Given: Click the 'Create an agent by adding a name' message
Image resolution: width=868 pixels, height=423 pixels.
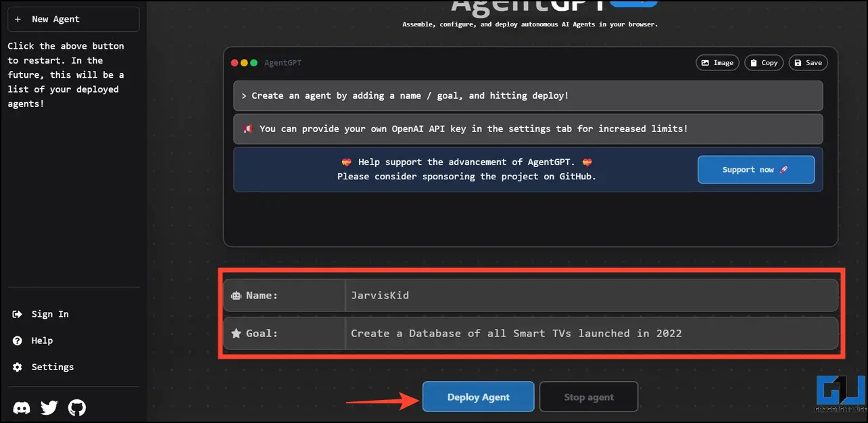Looking at the screenshot, I should (528, 95).
